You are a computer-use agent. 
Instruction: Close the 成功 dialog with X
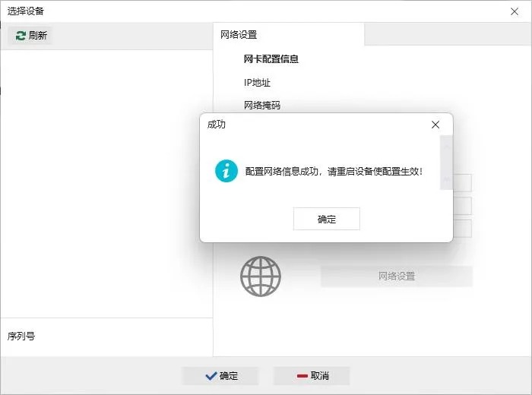[435, 125]
